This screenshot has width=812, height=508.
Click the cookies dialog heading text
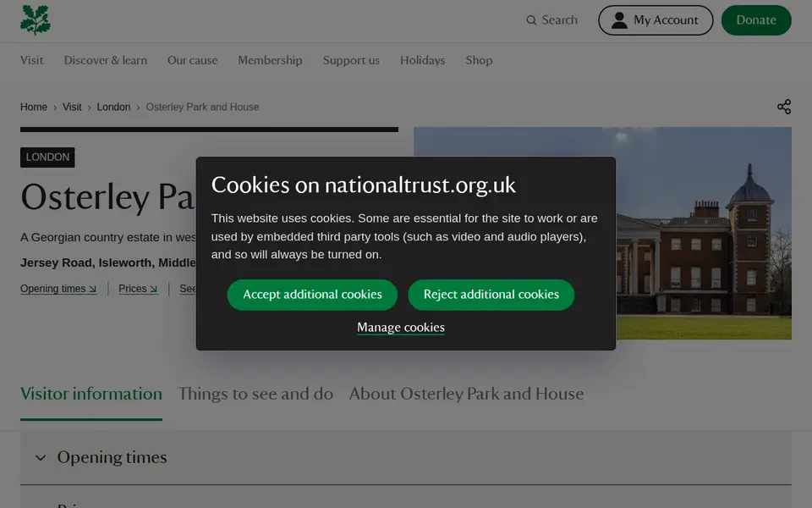pos(364,185)
